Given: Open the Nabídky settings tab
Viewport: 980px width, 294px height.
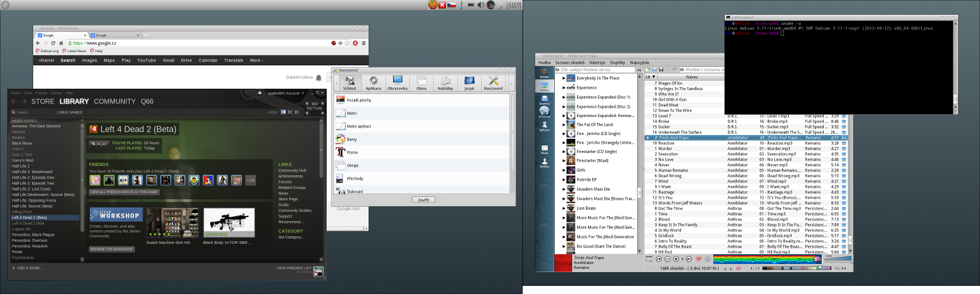Looking at the screenshot, I should tap(445, 83).
